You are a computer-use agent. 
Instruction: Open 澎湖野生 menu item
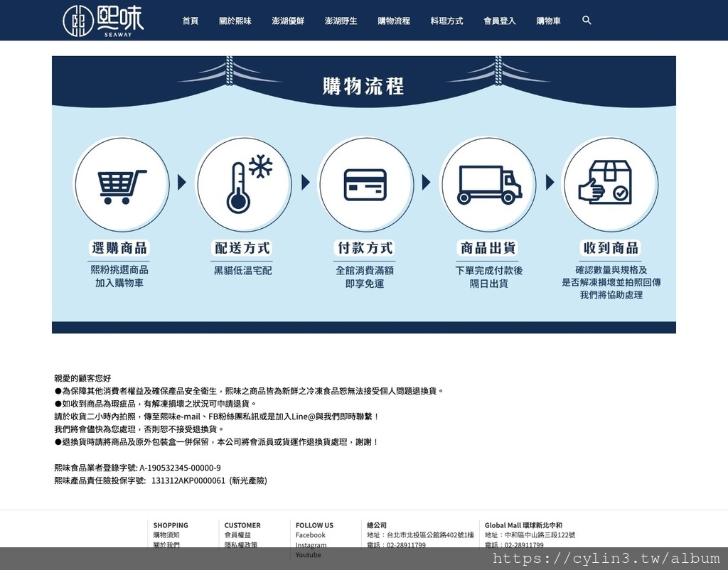click(341, 21)
